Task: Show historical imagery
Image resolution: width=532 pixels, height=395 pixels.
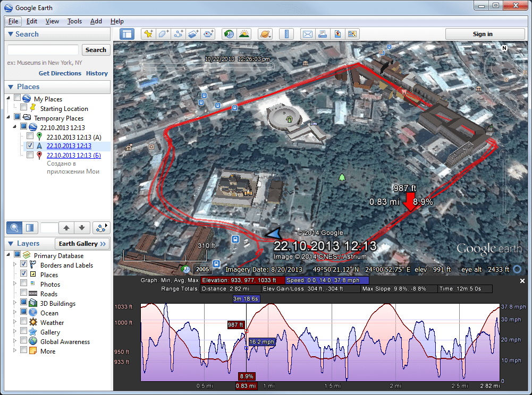Action: click(229, 33)
